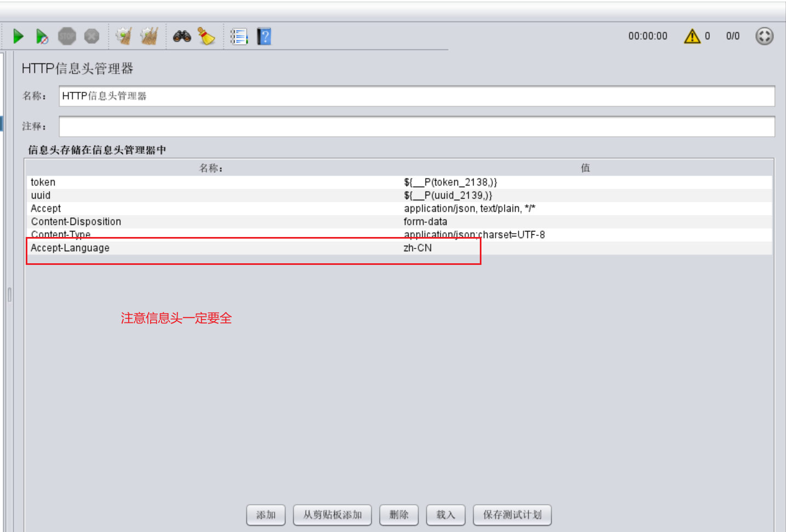Click the application/json, text/plain value cell
Viewport: 786px width, 532px height.
pyautogui.click(x=586, y=209)
